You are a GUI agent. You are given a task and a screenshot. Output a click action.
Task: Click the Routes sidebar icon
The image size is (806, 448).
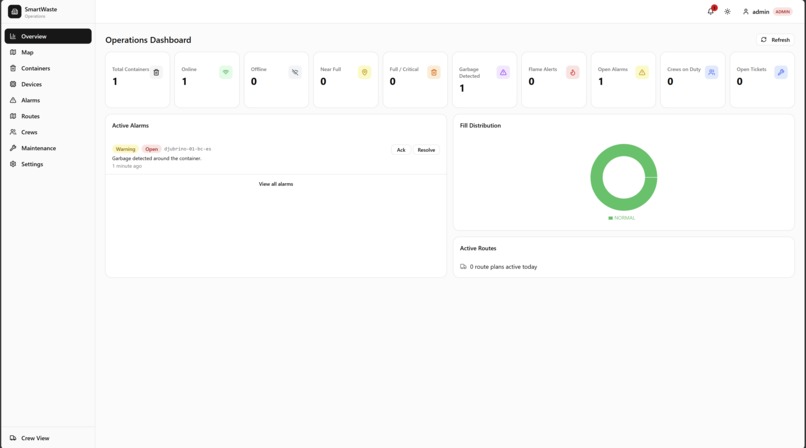coord(13,116)
